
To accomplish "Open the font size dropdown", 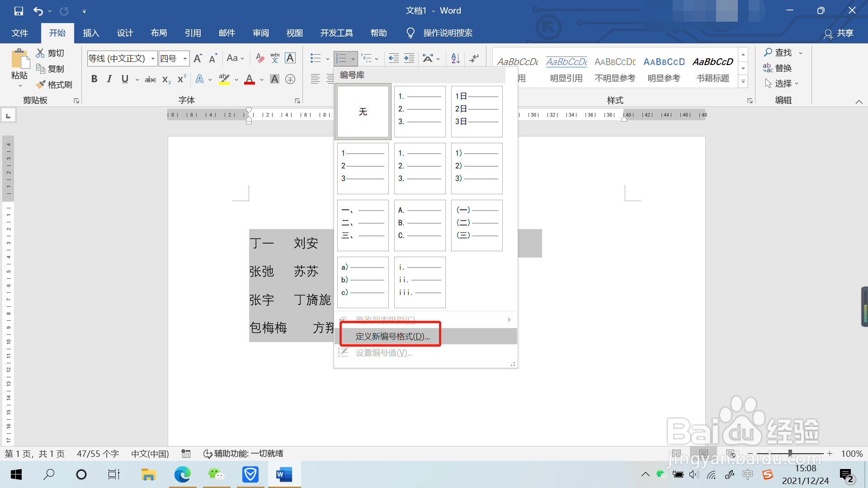I will [185, 58].
